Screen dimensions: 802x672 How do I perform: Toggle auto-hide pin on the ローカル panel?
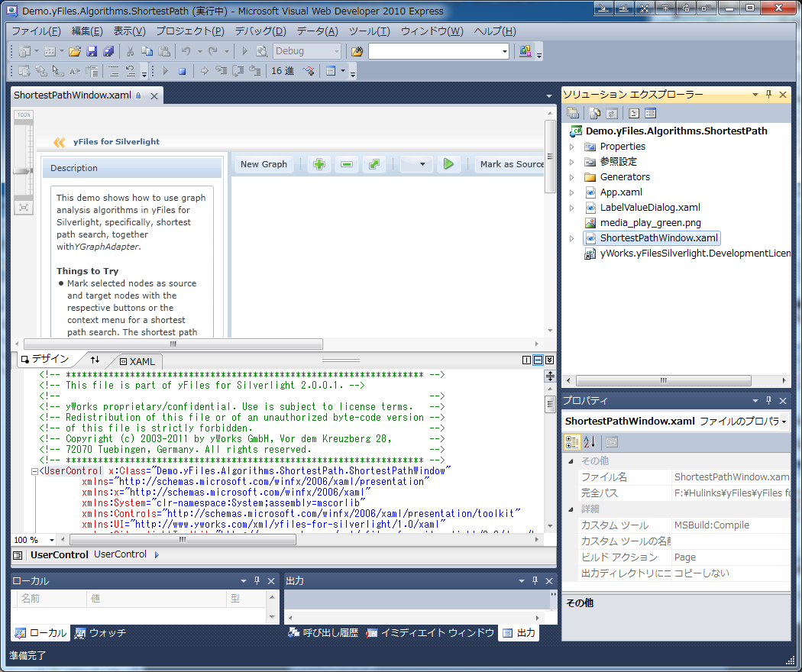pyautogui.click(x=257, y=580)
